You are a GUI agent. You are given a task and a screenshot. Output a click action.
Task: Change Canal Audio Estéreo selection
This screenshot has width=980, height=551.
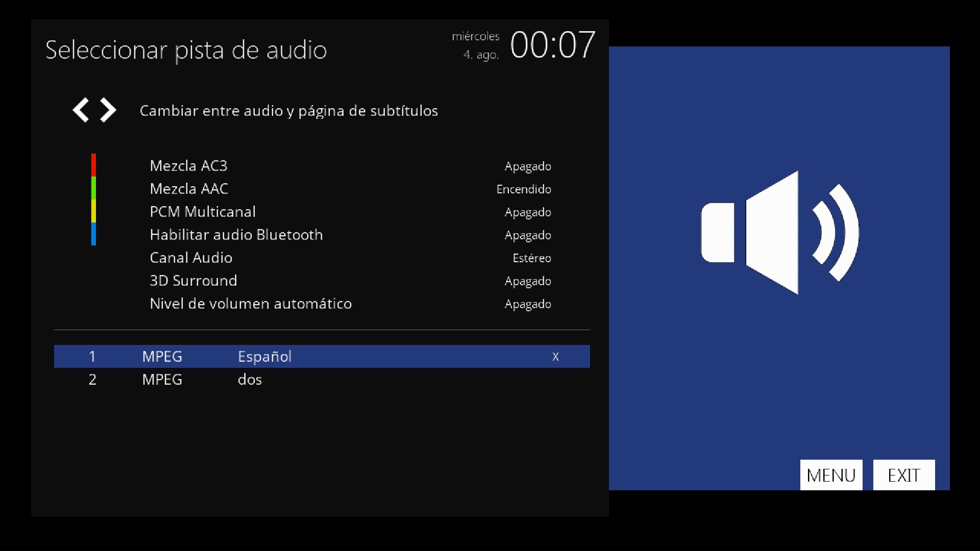point(531,258)
